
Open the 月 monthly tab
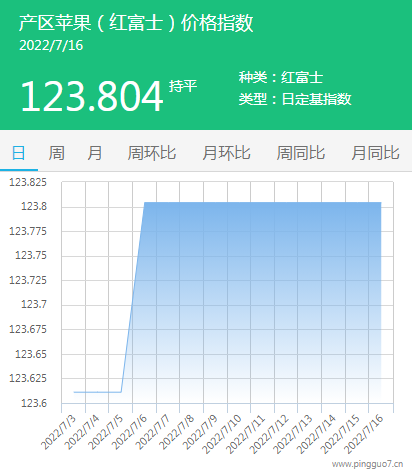pyautogui.click(x=95, y=153)
